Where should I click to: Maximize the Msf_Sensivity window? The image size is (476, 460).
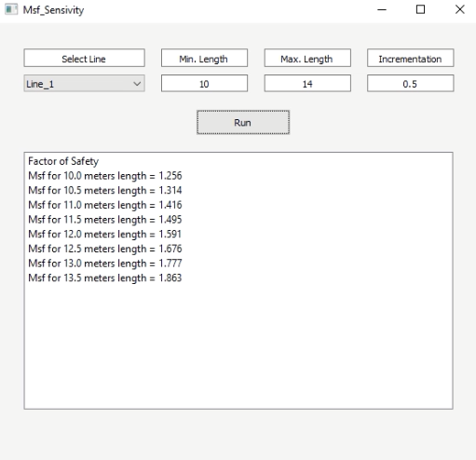[420, 9]
